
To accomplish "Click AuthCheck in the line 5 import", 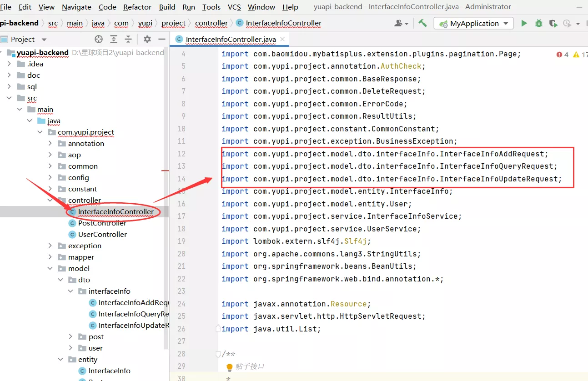I will pos(401,66).
